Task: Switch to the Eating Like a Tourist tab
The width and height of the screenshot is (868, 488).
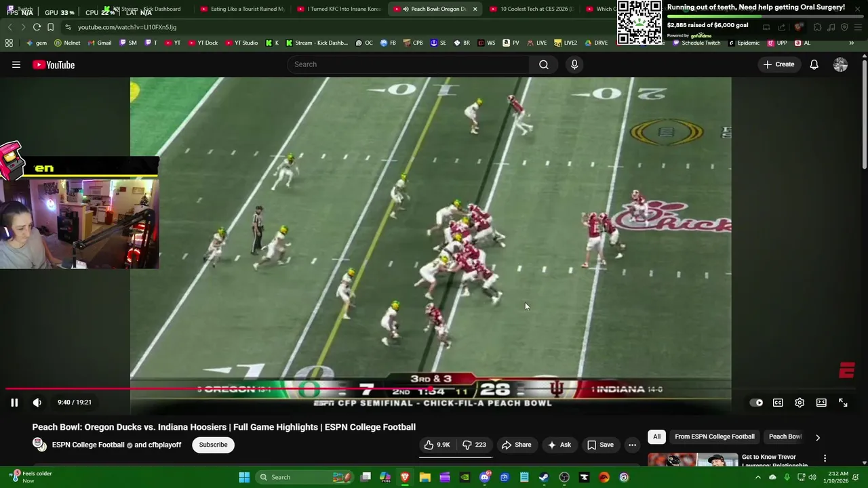Action: click(243, 9)
